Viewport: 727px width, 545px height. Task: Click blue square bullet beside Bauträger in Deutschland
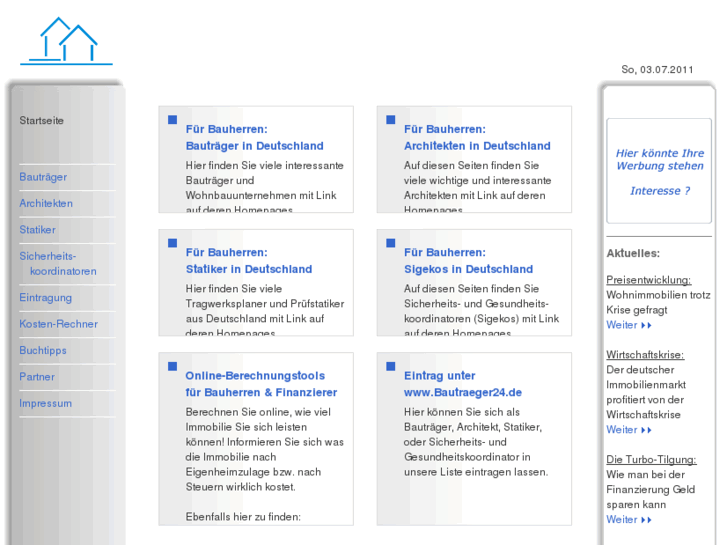(172, 120)
